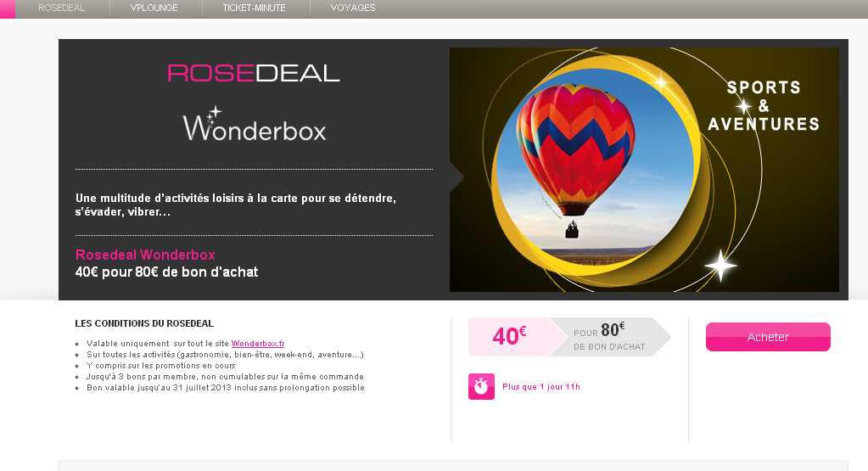Click the 40€ pink price tag
Image resolution: width=868 pixels, height=471 pixels.
click(509, 337)
